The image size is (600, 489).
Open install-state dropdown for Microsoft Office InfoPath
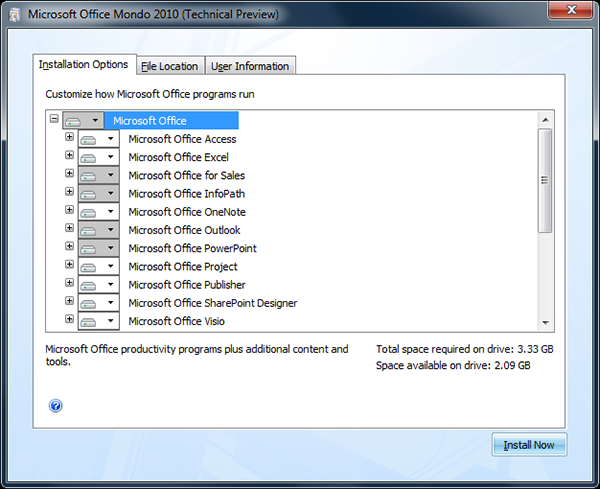pyautogui.click(x=99, y=193)
